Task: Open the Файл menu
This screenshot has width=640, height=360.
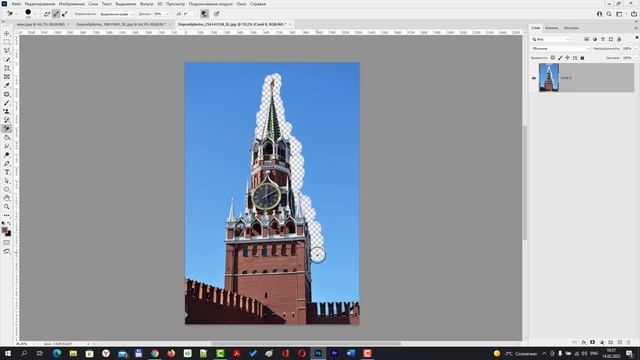Action: tap(16, 4)
